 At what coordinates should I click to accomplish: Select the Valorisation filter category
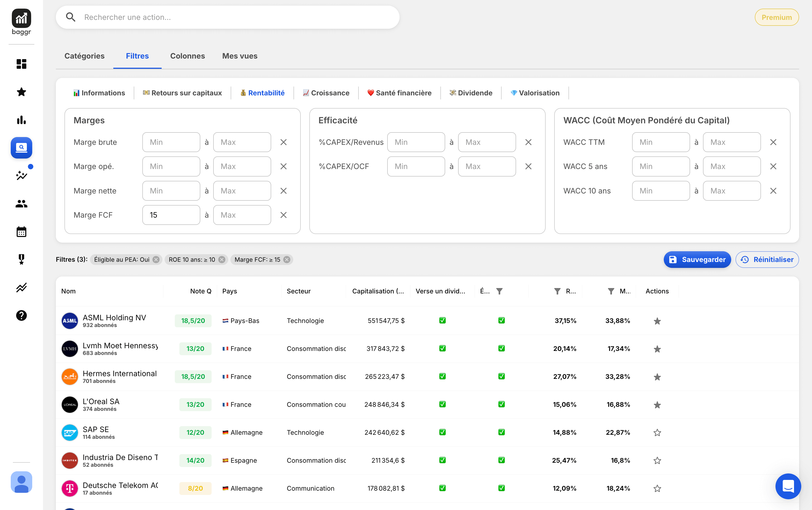point(535,93)
